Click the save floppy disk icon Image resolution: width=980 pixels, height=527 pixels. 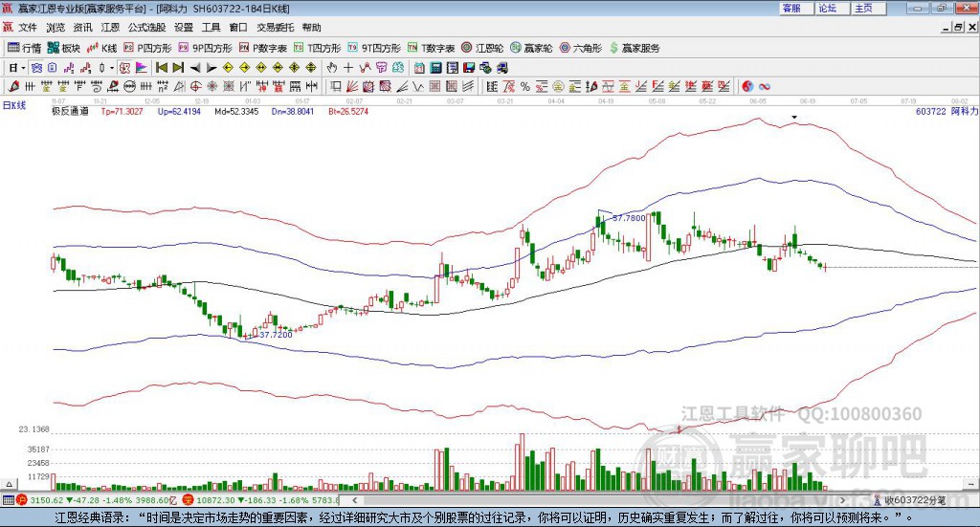[x=469, y=68]
